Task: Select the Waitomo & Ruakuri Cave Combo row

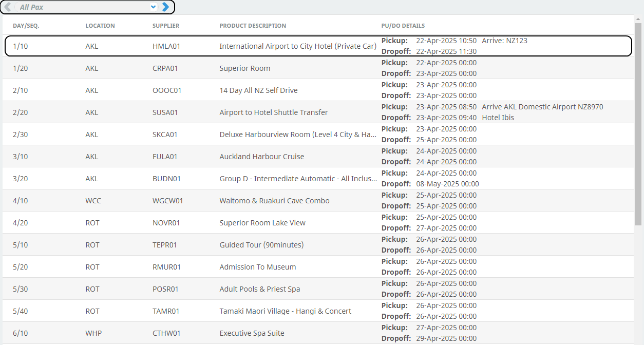Action: coord(274,201)
